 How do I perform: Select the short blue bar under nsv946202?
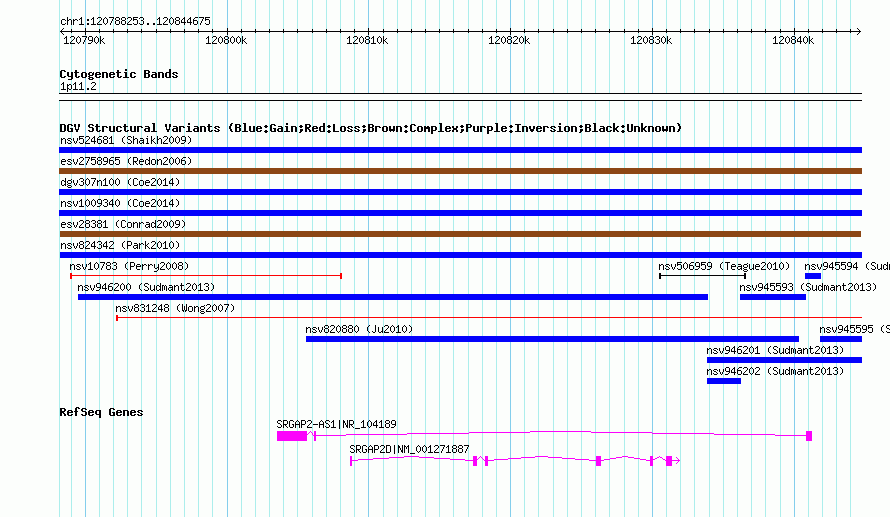(x=724, y=381)
